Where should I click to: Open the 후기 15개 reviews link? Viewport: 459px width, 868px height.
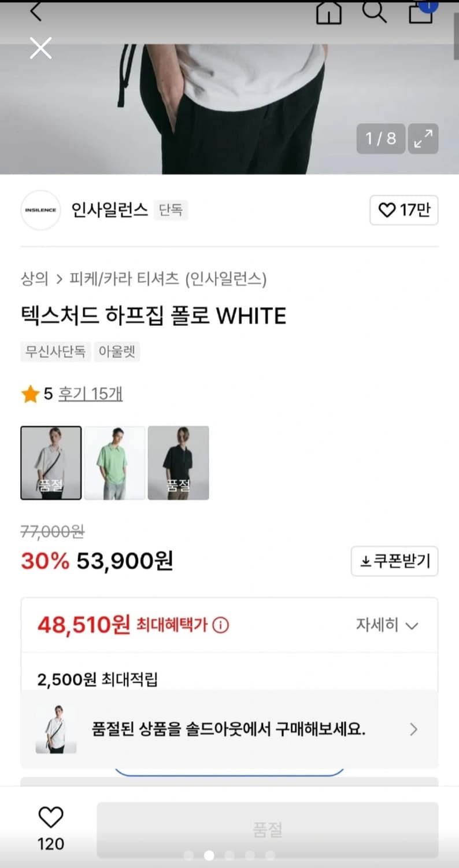point(91,393)
